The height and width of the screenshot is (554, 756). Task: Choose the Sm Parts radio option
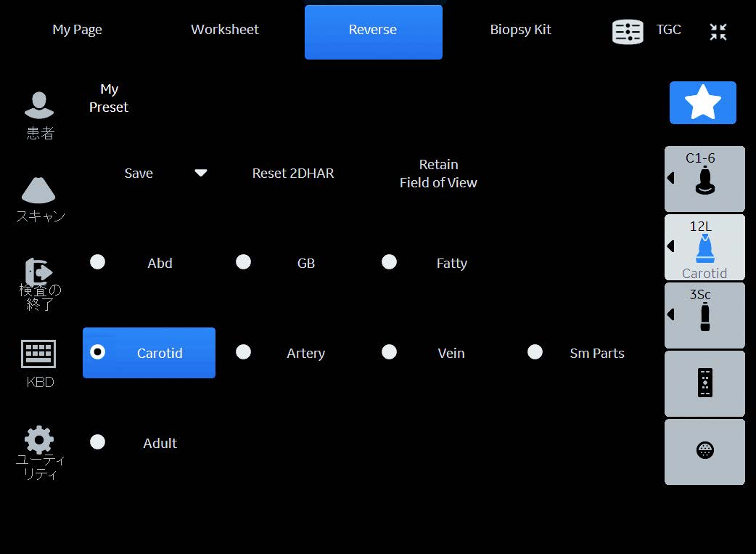click(x=535, y=352)
